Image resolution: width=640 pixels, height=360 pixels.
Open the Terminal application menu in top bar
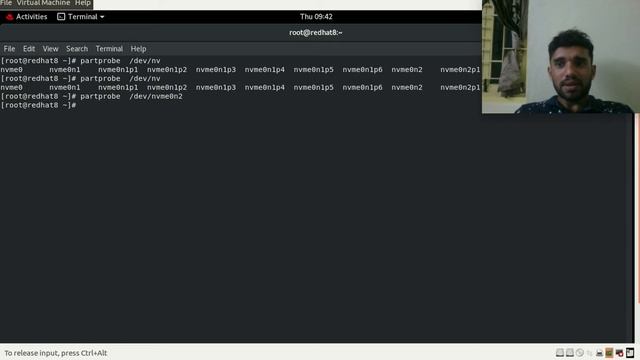point(81,17)
